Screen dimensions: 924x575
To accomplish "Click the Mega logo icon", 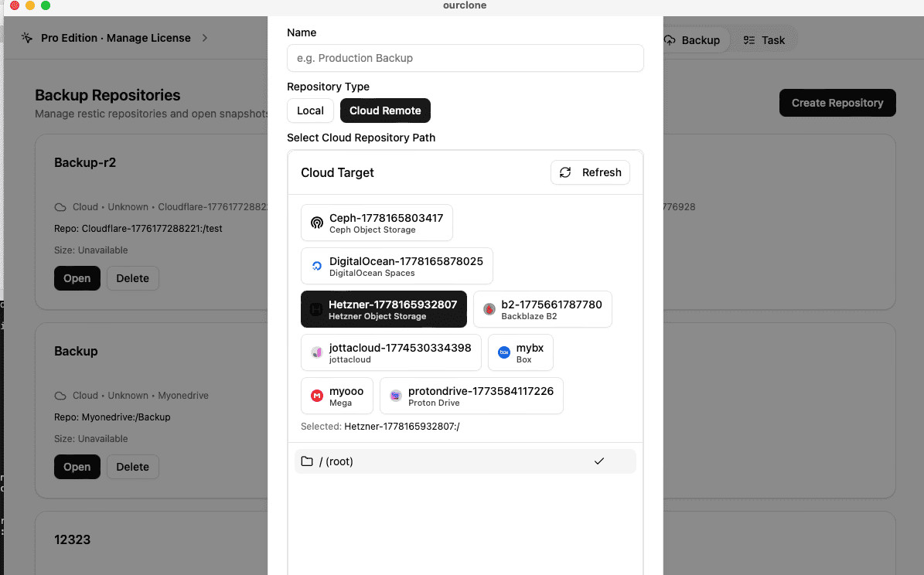I will point(317,396).
